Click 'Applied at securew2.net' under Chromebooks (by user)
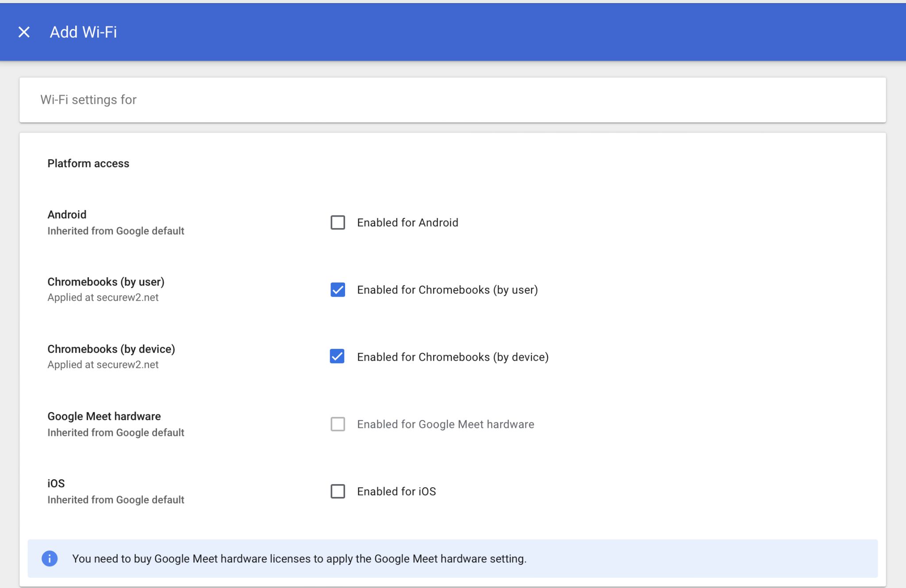906x588 pixels. 103,298
